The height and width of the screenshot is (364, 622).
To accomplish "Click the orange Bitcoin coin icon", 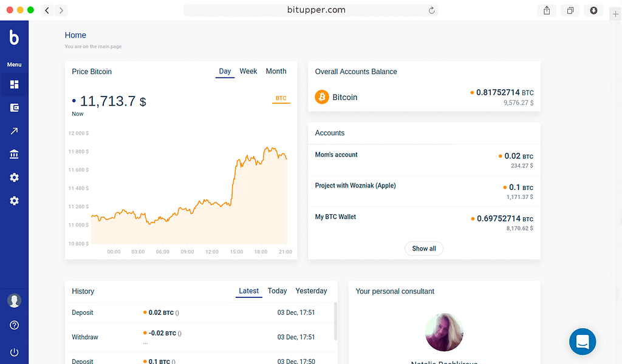I will point(322,97).
